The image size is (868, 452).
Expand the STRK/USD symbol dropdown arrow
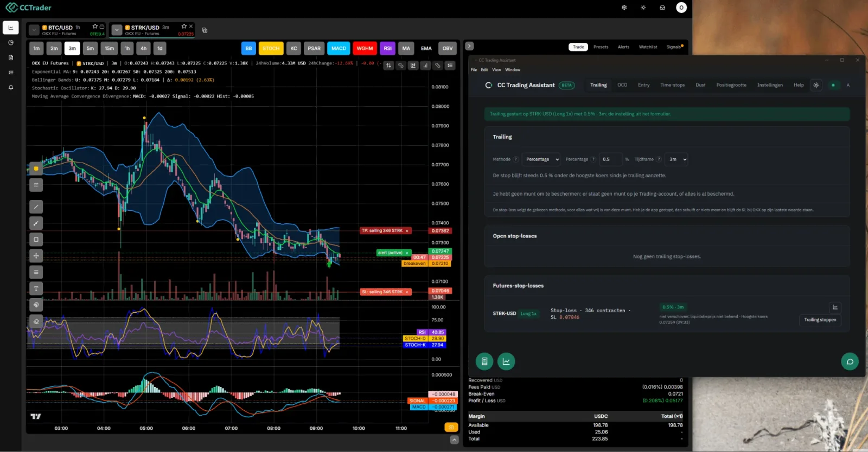[x=117, y=30]
